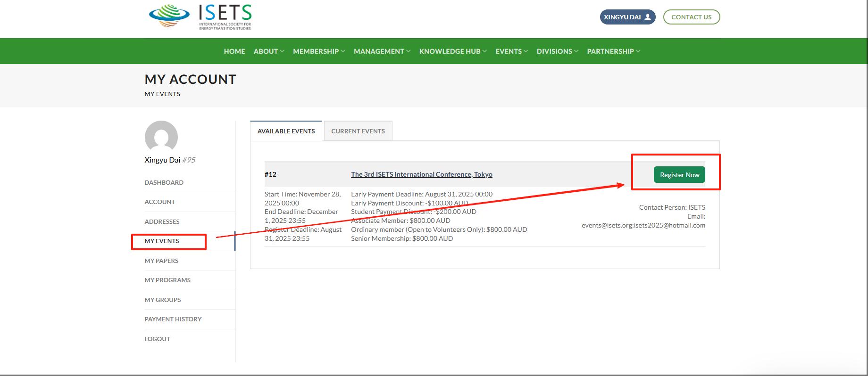Go to MY GROUPS in the sidebar
Viewport: 868px width, 376px height.
163,300
